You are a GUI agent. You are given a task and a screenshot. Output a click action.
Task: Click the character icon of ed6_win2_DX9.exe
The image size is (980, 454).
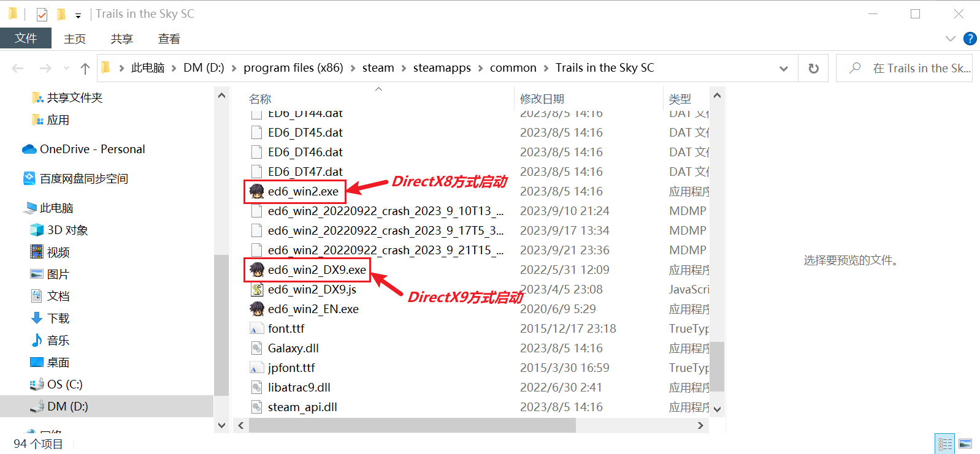click(257, 270)
